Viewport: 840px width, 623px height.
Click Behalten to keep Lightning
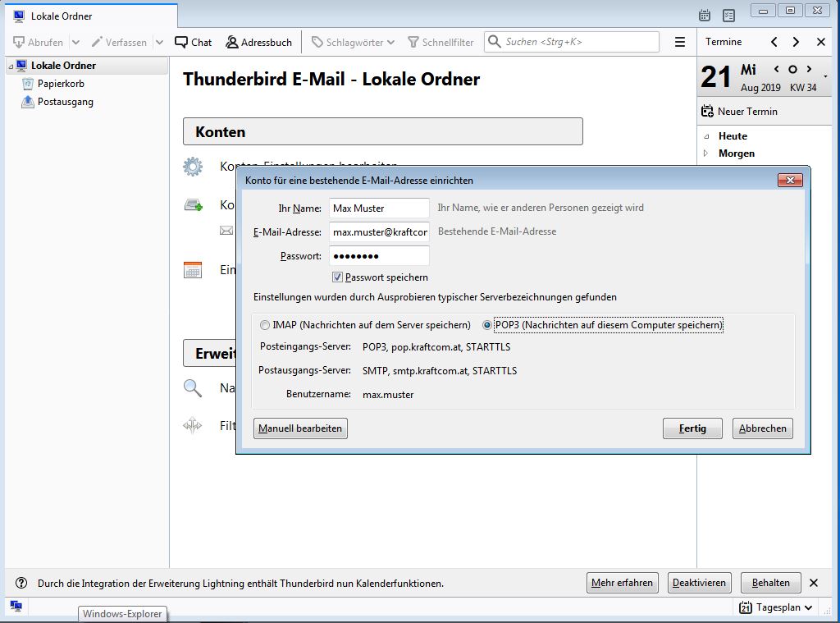click(x=771, y=583)
